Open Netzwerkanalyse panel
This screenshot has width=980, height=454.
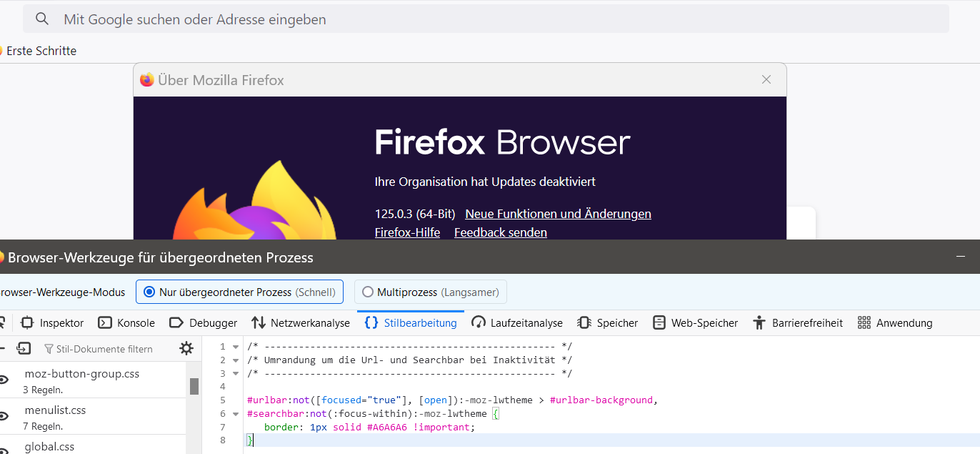click(301, 323)
